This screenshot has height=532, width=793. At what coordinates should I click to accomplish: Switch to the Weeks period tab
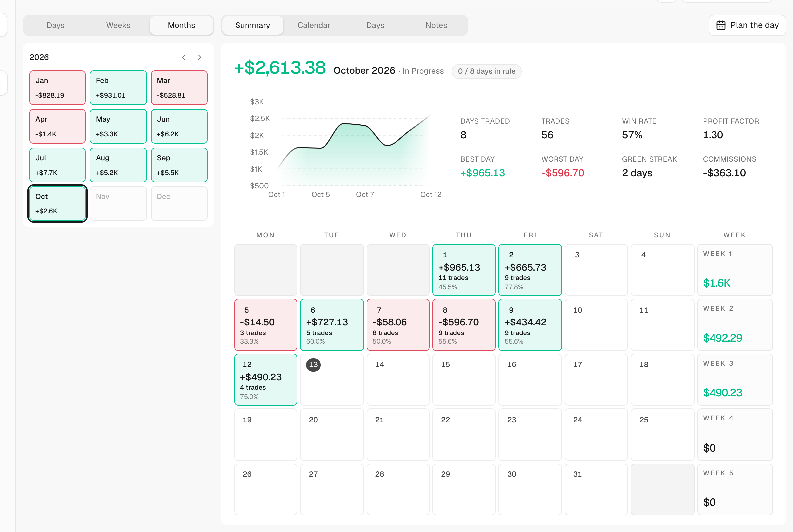click(x=118, y=26)
